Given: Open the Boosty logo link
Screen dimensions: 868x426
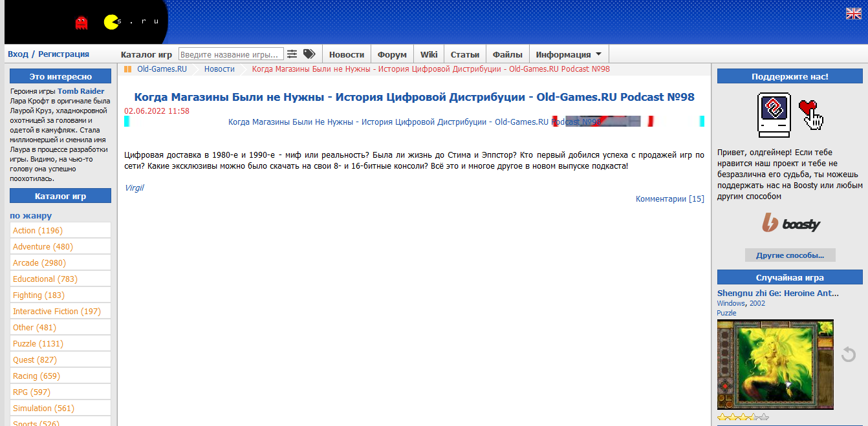Looking at the screenshot, I should coord(790,223).
